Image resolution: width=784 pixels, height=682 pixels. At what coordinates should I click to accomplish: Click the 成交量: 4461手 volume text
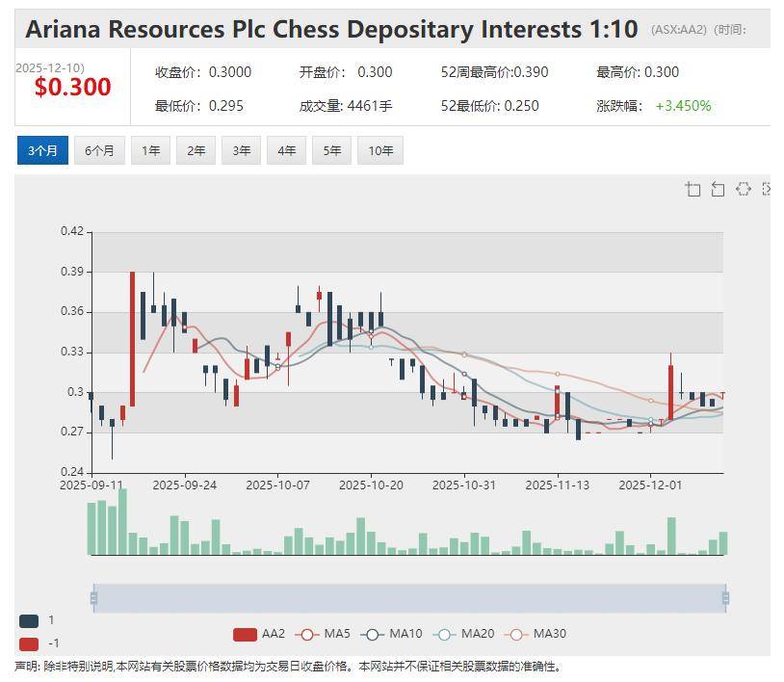pos(346,106)
